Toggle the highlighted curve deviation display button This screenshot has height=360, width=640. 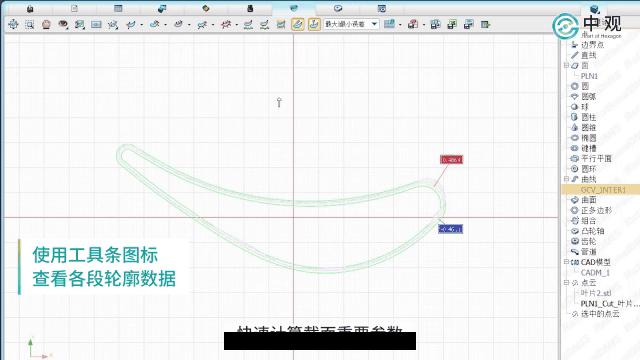tap(298, 24)
